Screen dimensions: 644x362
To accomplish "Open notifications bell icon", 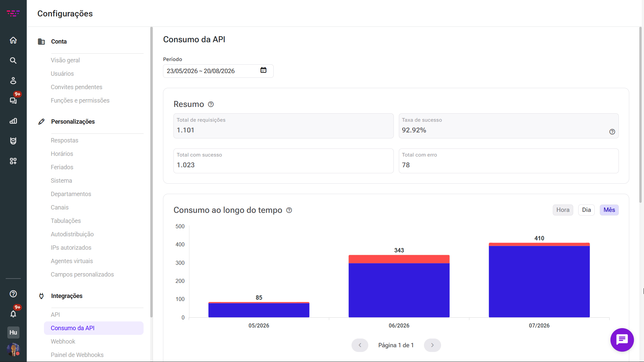I will coord(13,314).
